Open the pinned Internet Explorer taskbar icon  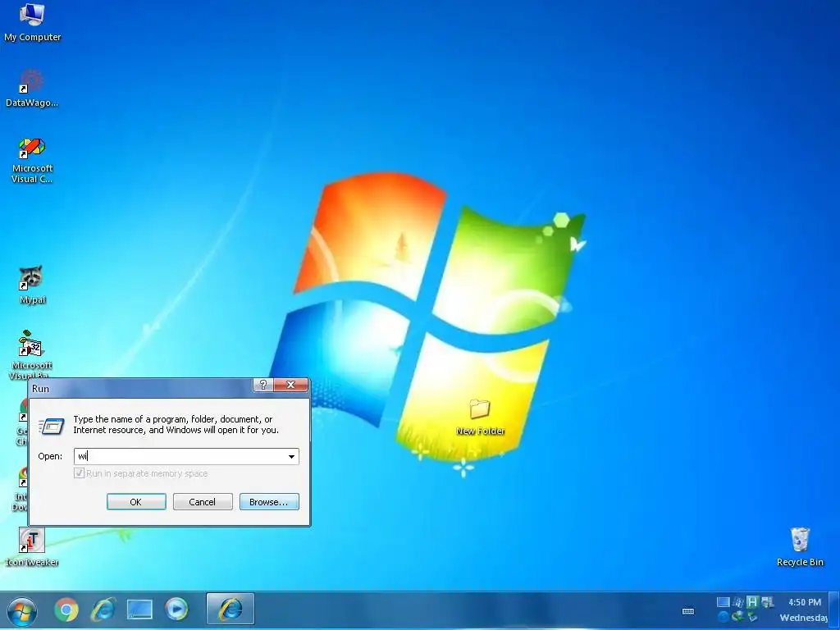point(103,609)
